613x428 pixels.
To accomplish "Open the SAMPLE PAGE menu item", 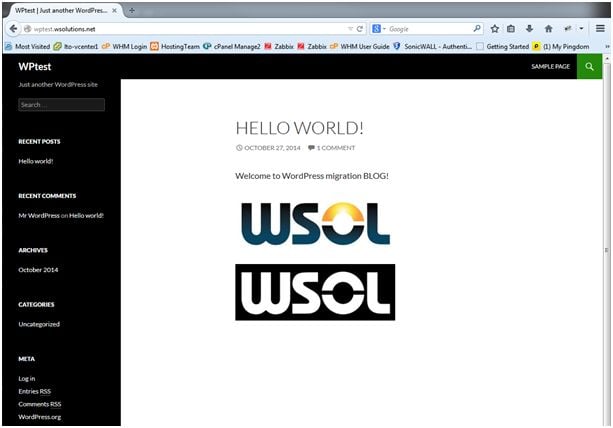I will coord(550,66).
